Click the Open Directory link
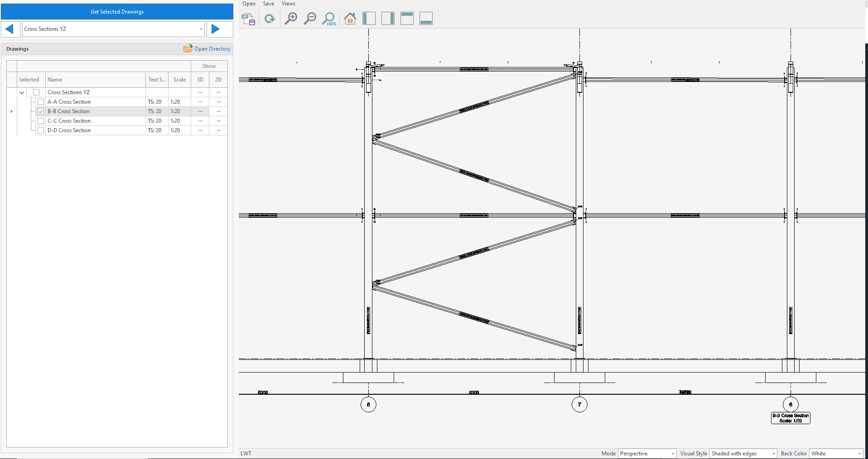This screenshot has width=868, height=459. coord(207,49)
